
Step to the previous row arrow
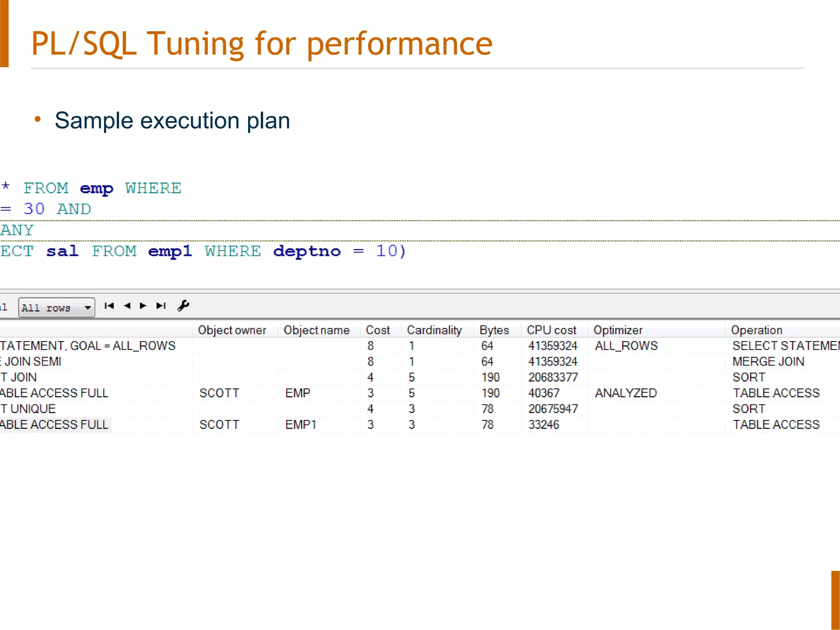127,306
